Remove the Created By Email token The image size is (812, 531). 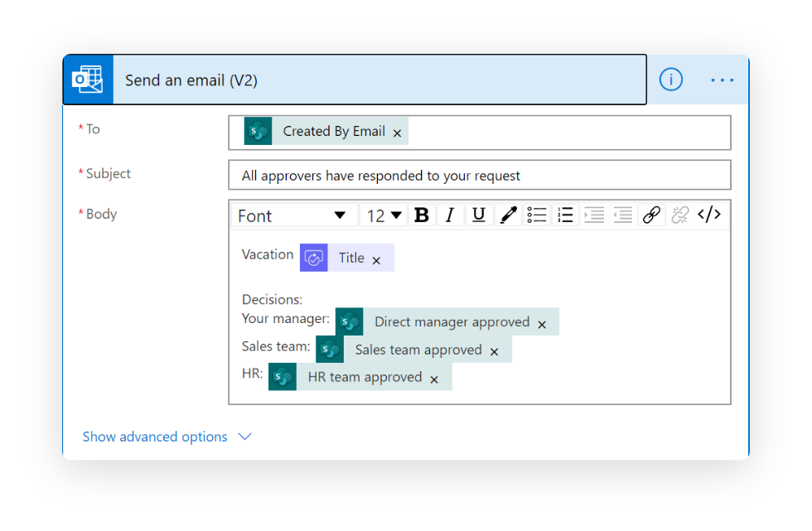tap(397, 133)
